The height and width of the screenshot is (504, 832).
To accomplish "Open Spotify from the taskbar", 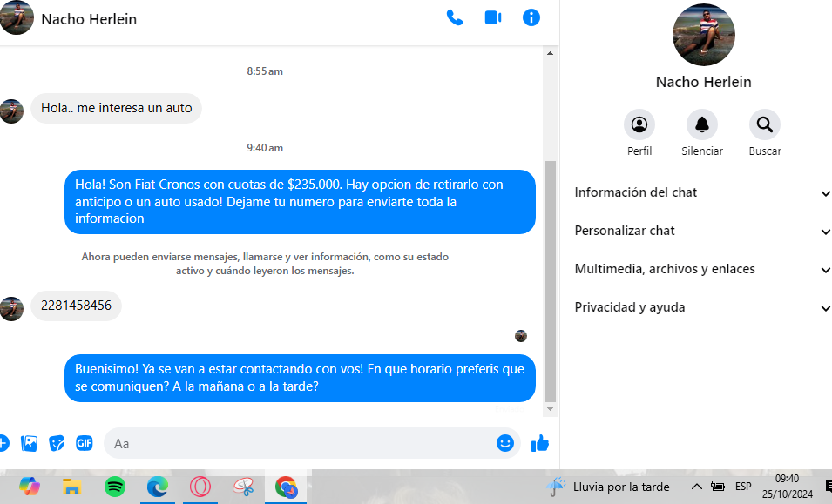I will [115, 487].
